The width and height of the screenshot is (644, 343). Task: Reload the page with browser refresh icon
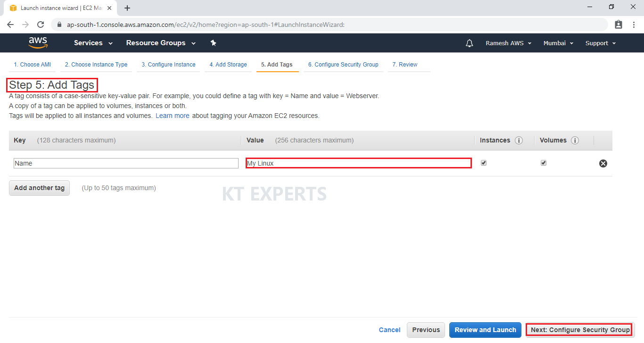click(x=41, y=25)
